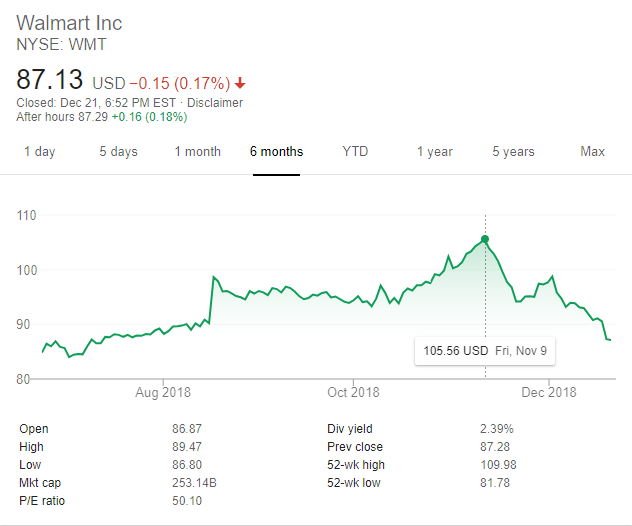This screenshot has height=526, width=632.
Task: Click the Aug 2018 axis label
Action: [162, 392]
